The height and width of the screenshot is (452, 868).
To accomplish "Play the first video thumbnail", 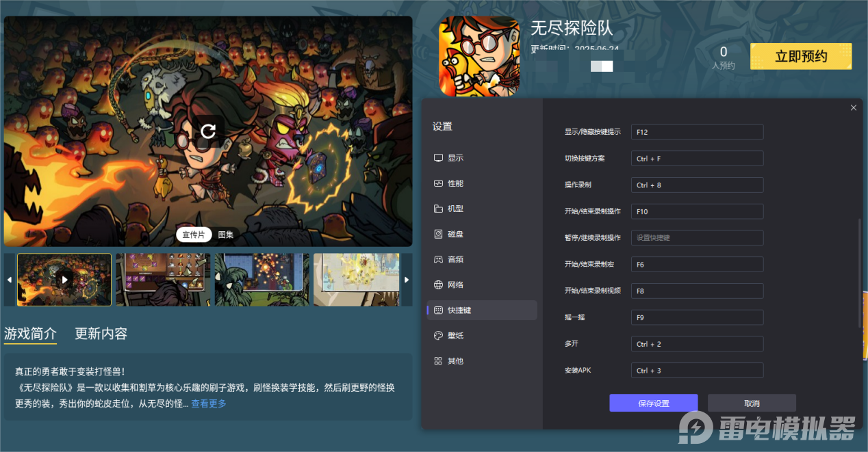I will (64, 279).
